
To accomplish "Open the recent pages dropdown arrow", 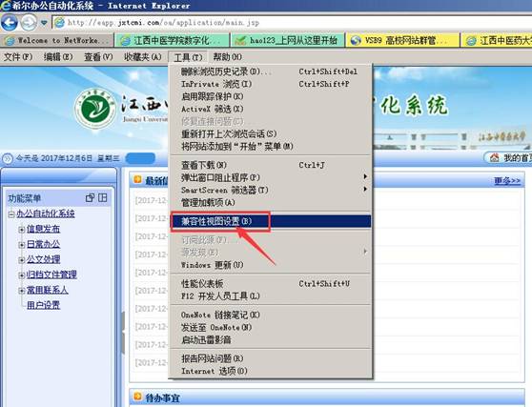I will pos(44,23).
